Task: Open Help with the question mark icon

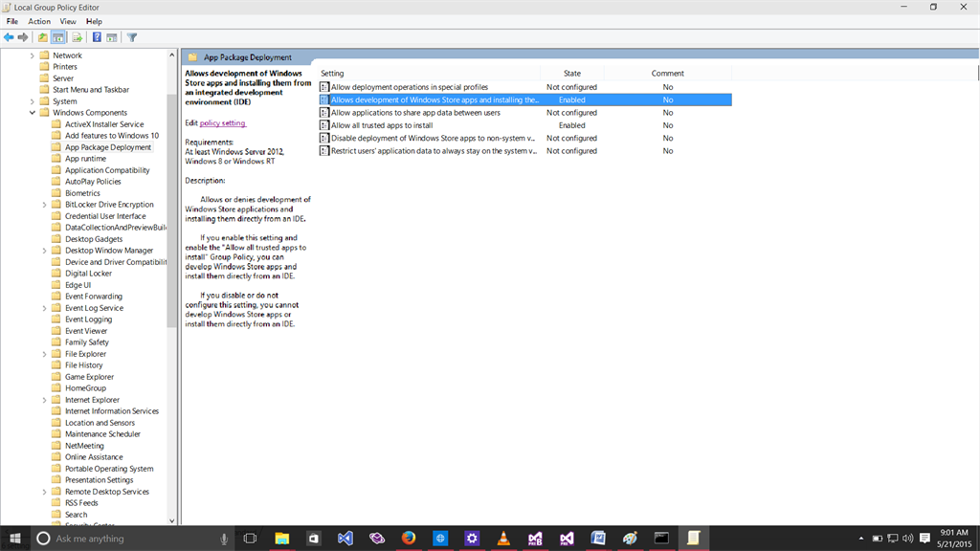Action: 97,37
